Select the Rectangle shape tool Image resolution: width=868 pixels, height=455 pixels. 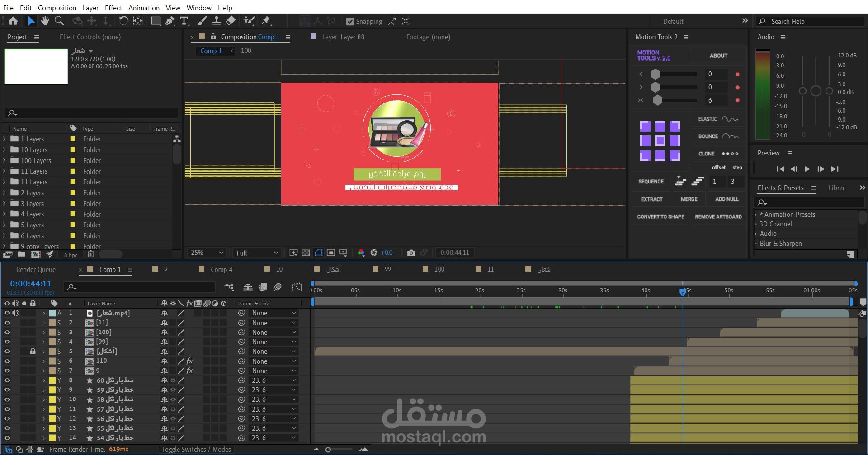tap(156, 21)
